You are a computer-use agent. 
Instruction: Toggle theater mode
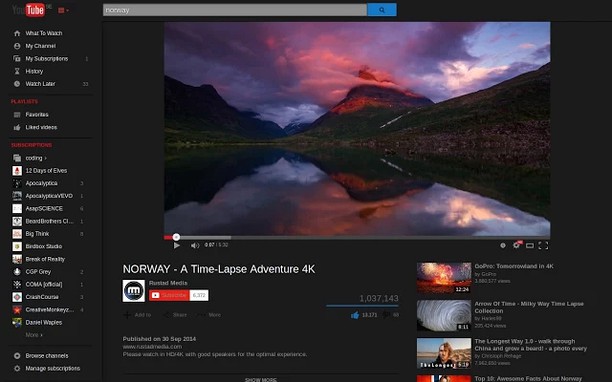(x=530, y=245)
